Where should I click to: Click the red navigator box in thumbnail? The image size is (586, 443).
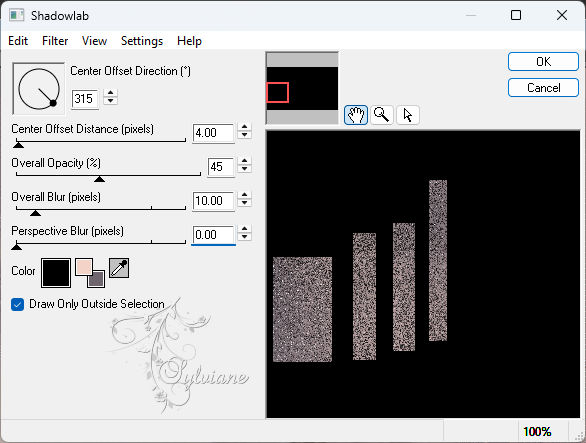pyautogui.click(x=277, y=92)
